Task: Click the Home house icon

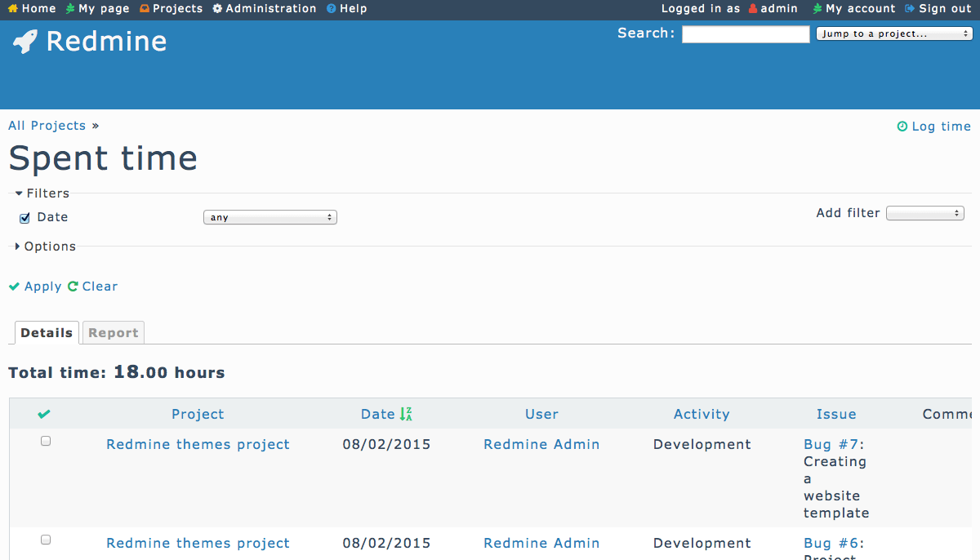Action: pyautogui.click(x=12, y=9)
